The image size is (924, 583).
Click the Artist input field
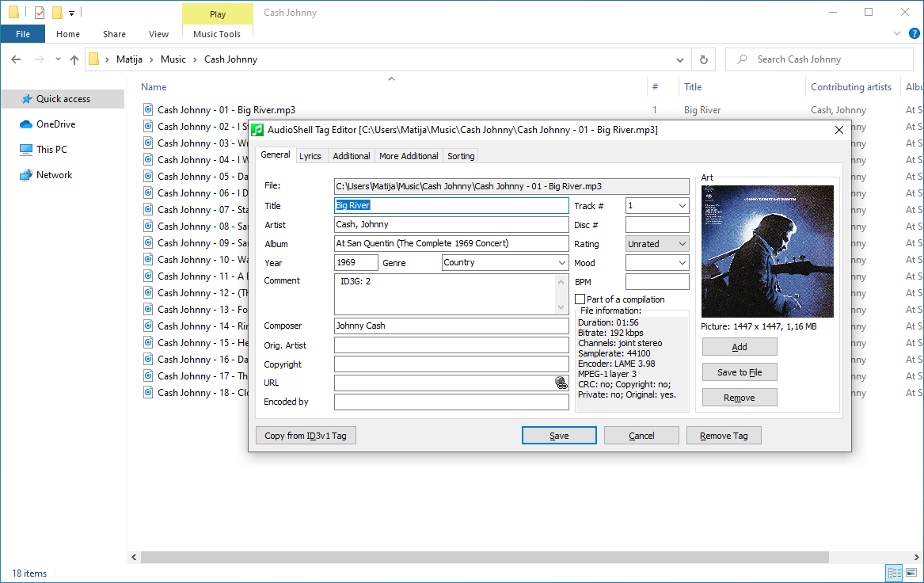pos(451,225)
